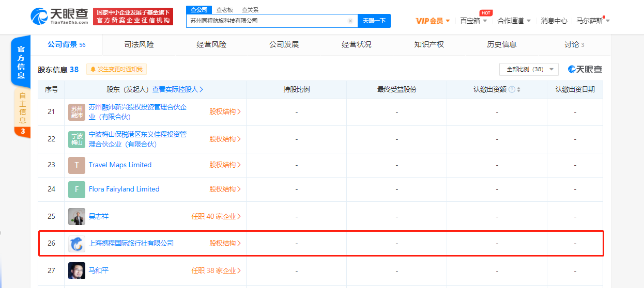
Task: Open 股权结构 for 上海携程国际旅行社
Action: (x=225, y=243)
